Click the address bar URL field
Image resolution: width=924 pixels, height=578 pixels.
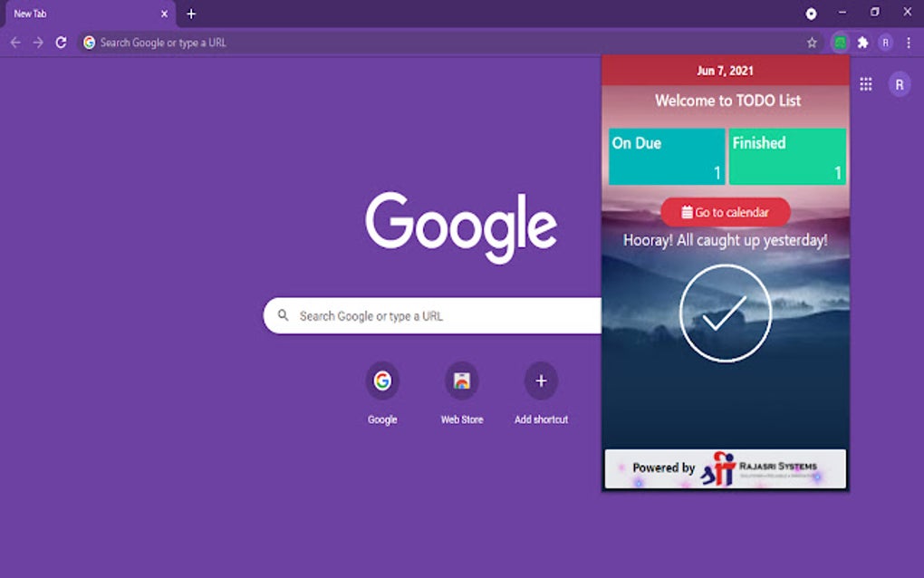point(448,43)
